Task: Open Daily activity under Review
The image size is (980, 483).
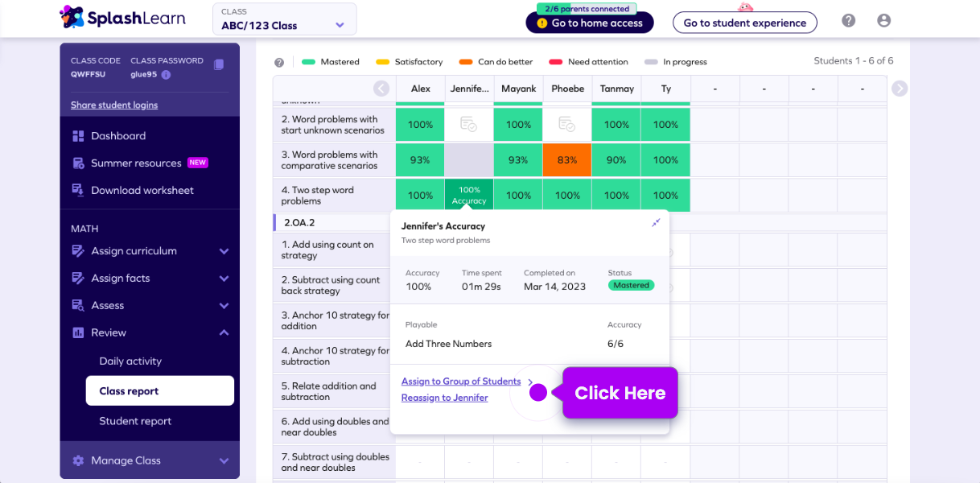Action: [x=130, y=361]
